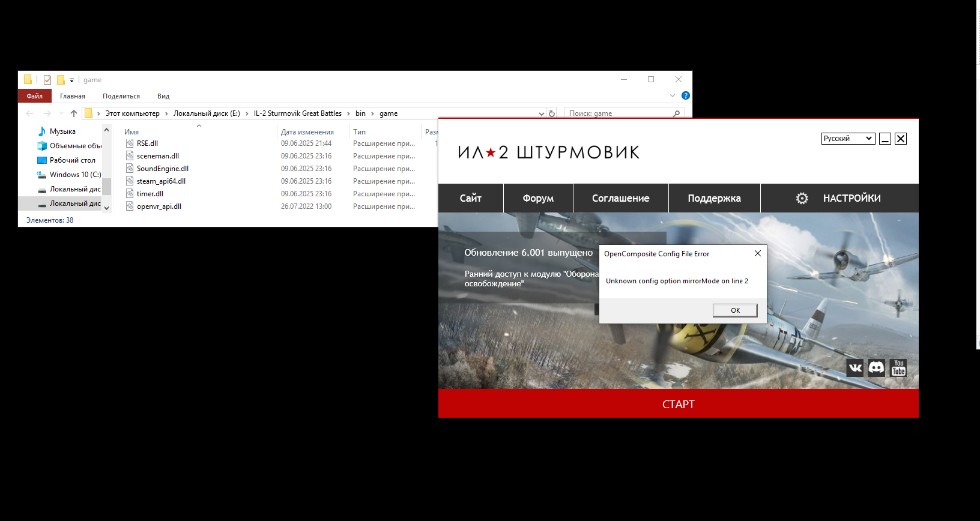The height and width of the screenshot is (521, 980).
Task: Open the Файл ribbon tab
Action: pos(35,96)
